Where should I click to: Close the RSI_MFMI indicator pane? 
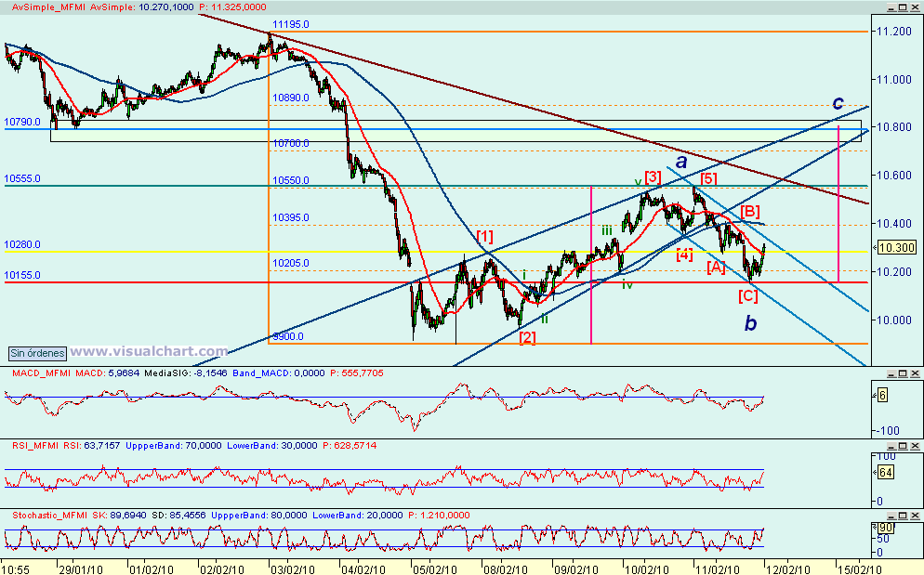915,446
